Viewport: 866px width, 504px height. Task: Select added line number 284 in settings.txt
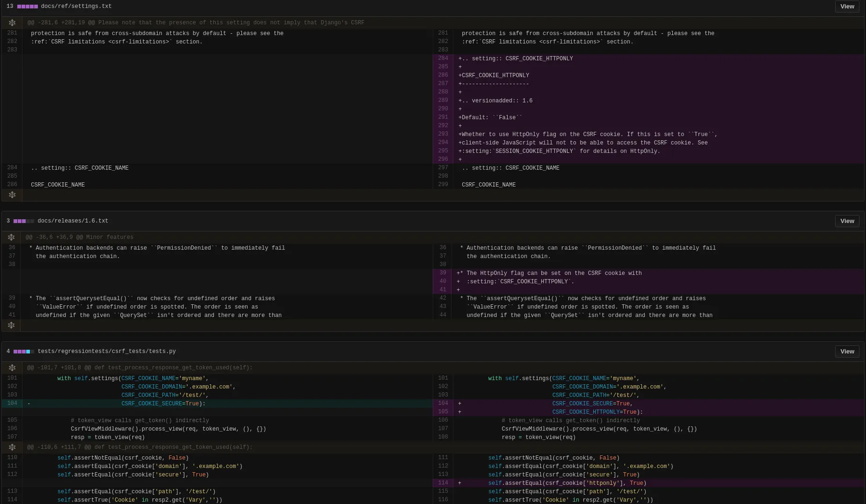[443, 58]
